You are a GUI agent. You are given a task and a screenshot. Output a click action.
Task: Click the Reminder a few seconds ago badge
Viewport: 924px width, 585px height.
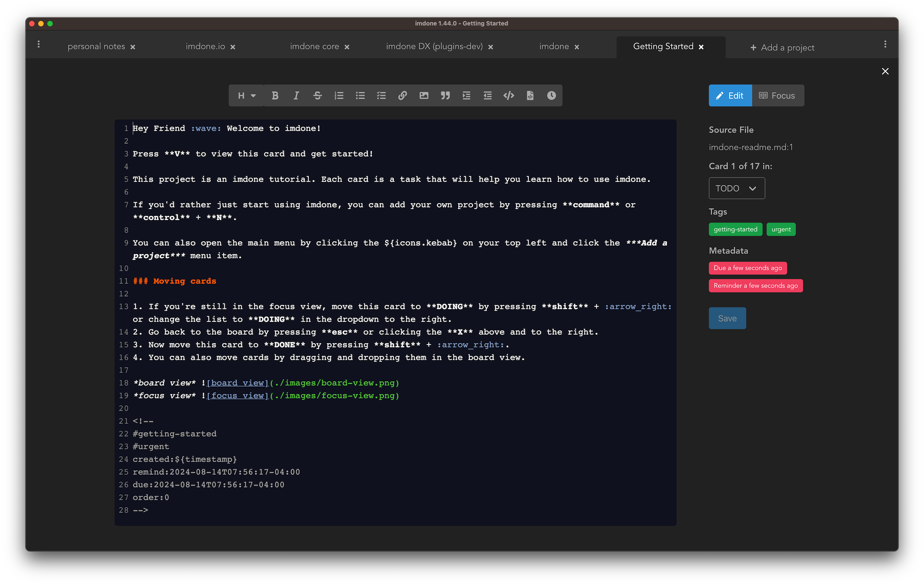(756, 285)
